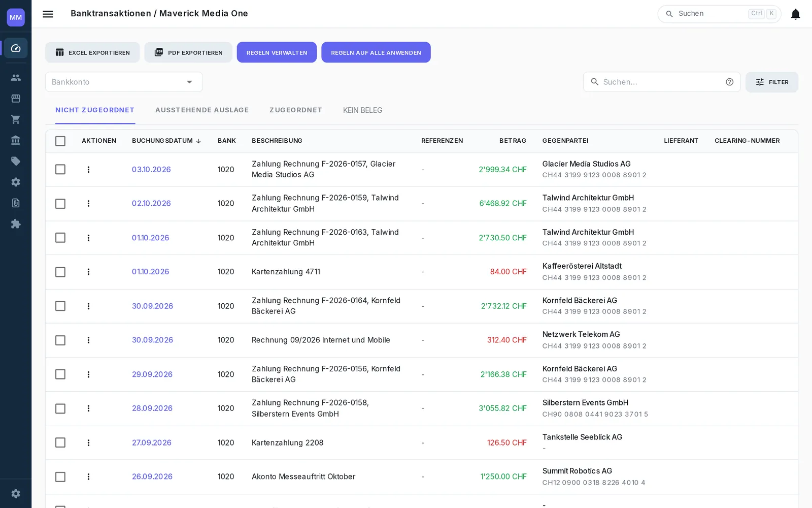Check the F-2026-0159 Talwind row checkbox
812x508 pixels.
point(60,203)
